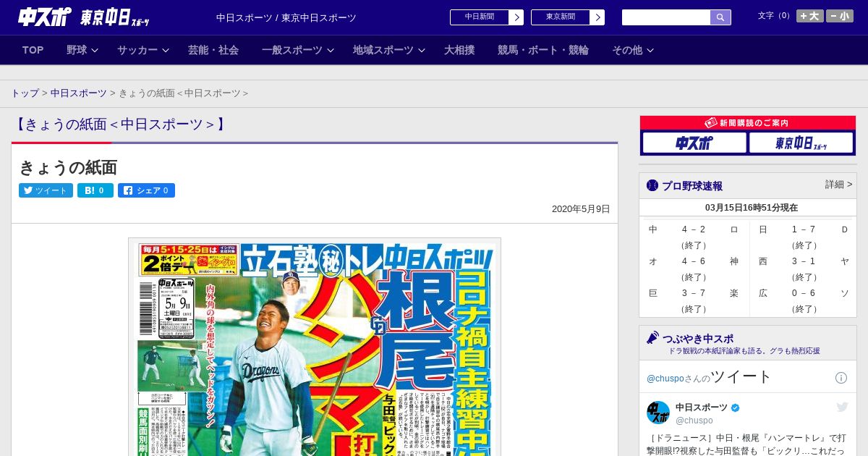Open 大相撲 section
The width and height of the screenshot is (868, 456).
tap(459, 50)
